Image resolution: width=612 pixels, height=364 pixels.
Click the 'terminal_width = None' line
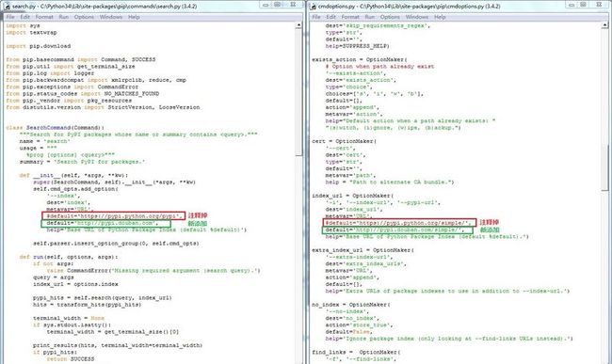pos(69,319)
